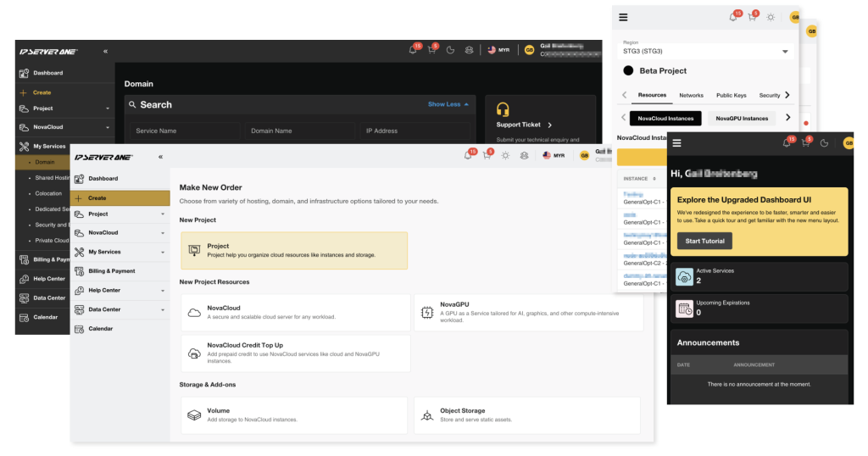Open notifications bell in dark Domain window
Screen dimensions: 868x456
413,50
